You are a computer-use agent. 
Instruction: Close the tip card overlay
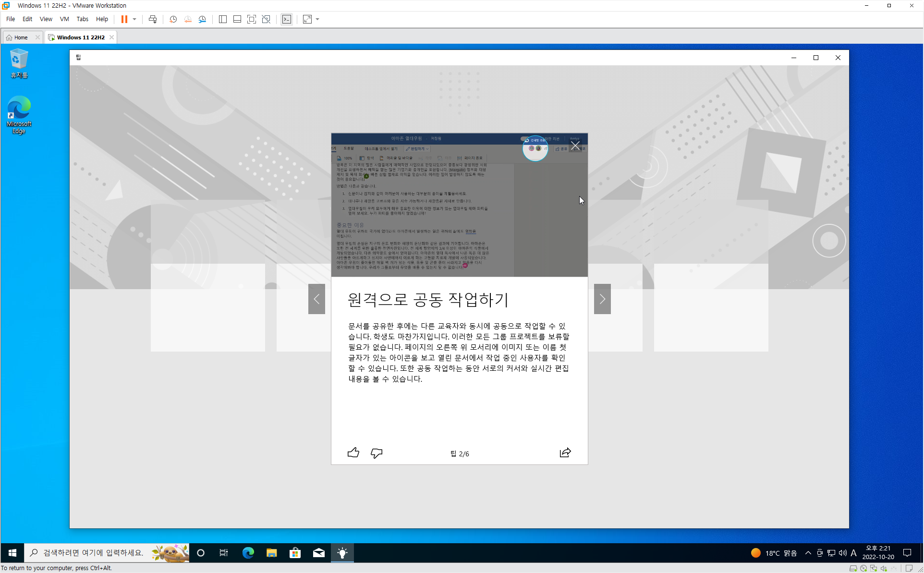(x=575, y=146)
